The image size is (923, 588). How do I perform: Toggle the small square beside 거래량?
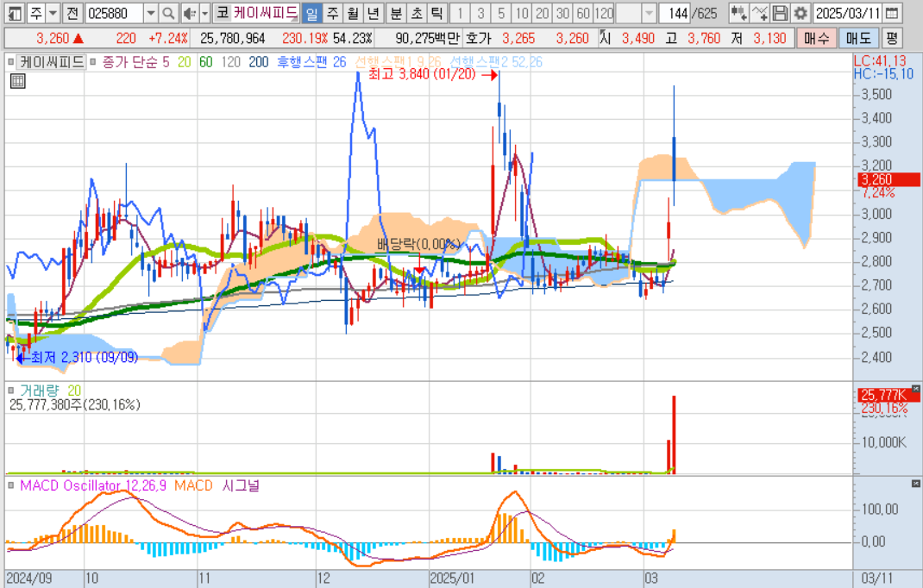[11, 391]
